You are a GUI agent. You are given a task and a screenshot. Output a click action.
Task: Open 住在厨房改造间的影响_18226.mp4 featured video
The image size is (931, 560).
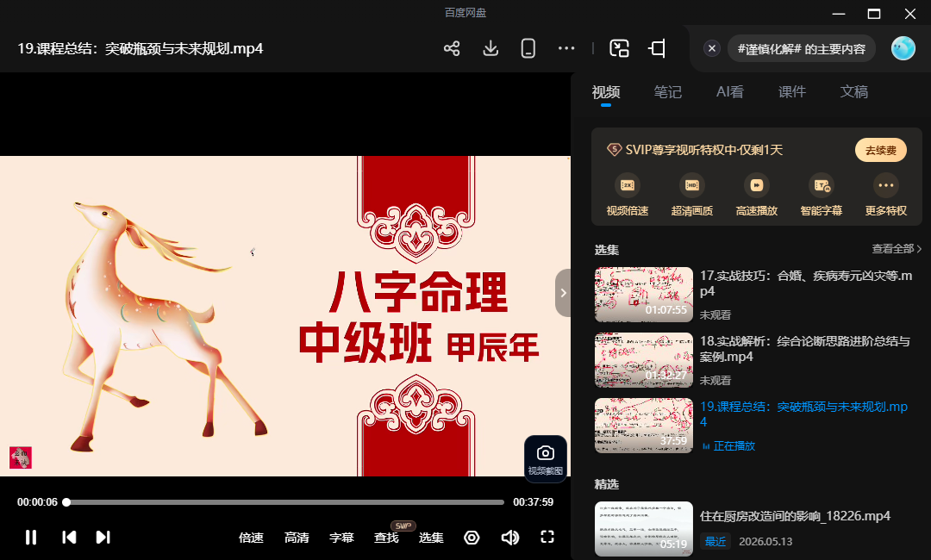click(795, 516)
